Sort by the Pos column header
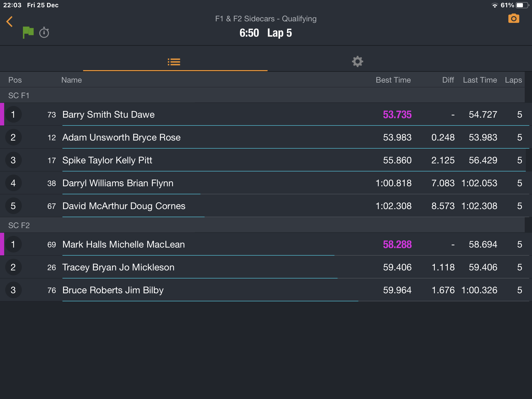This screenshot has height=399, width=532. click(x=15, y=80)
